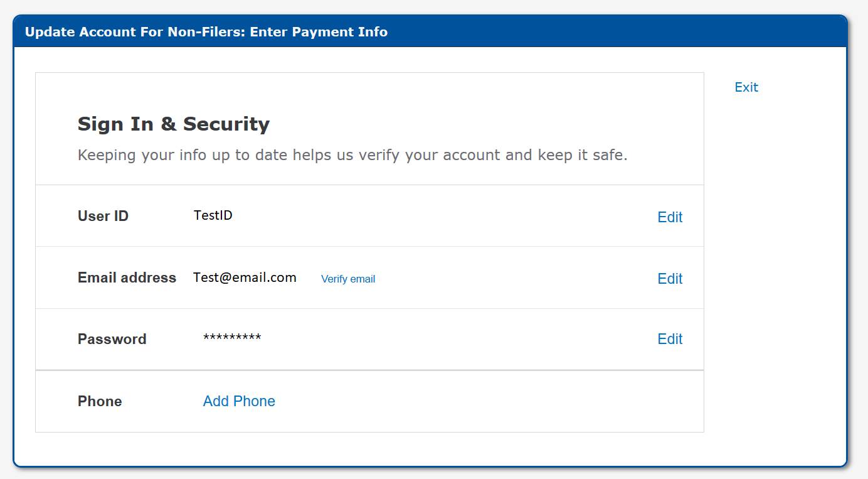
Task: Click the Email address field label
Action: tap(127, 277)
